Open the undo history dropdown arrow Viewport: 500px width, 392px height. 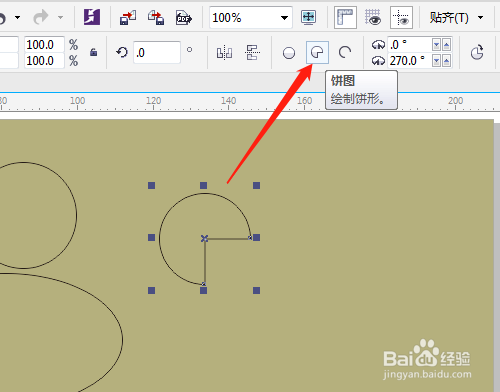click(x=18, y=17)
